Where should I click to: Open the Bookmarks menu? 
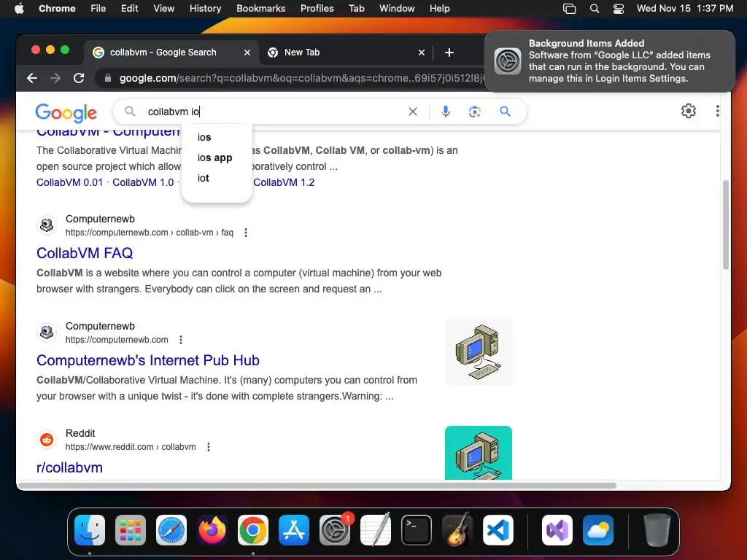click(x=260, y=9)
